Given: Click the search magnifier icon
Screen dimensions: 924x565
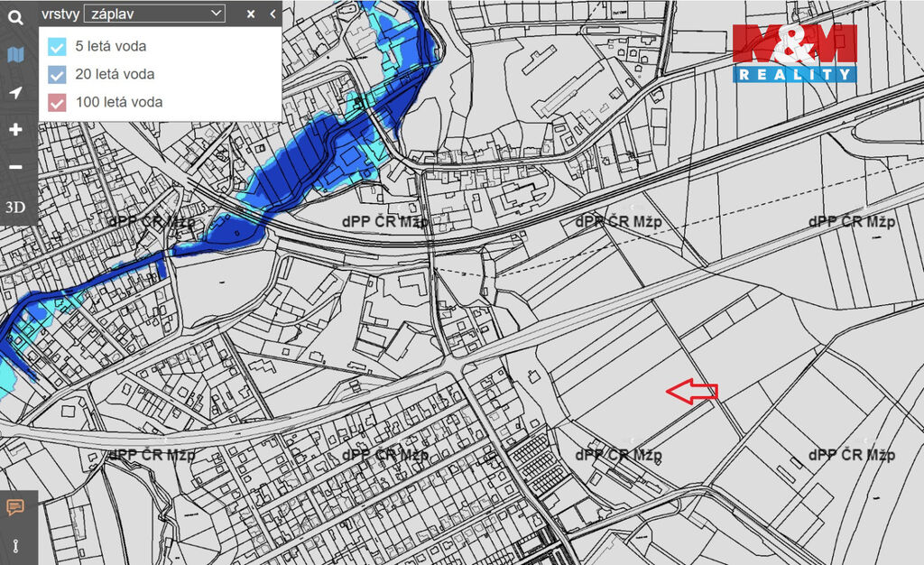Looking at the screenshot, I should click(x=15, y=15).
